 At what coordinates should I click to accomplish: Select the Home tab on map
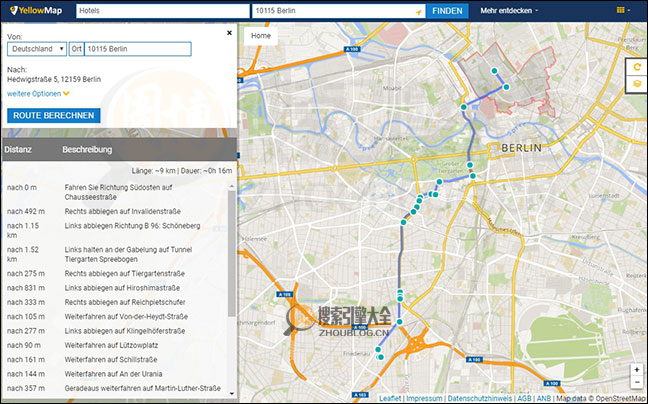pyautogui.click(x=261, y=35)
